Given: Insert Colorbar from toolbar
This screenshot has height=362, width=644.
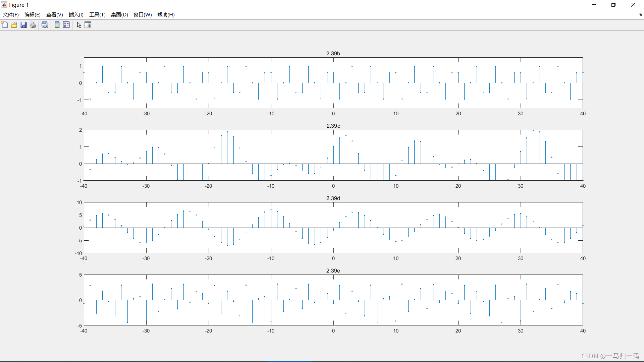Looking at the screenshot, I should point(57,25).
